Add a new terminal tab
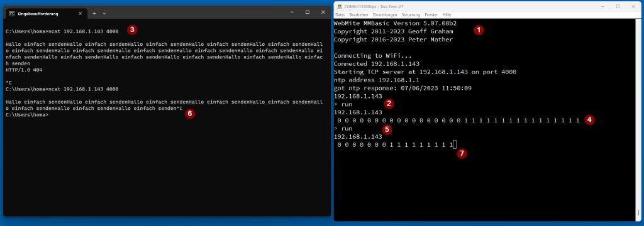 [94, 13]
